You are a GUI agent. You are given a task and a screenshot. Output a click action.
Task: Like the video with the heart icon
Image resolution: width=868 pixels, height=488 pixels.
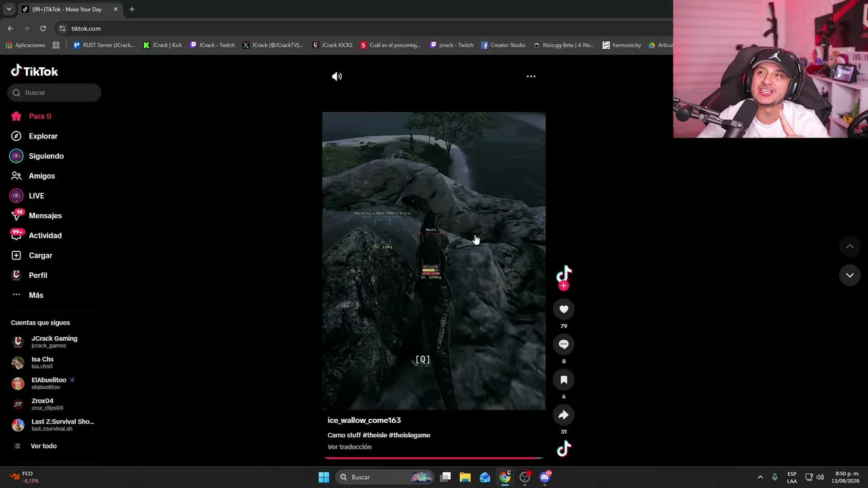click(x=564, y=309)
